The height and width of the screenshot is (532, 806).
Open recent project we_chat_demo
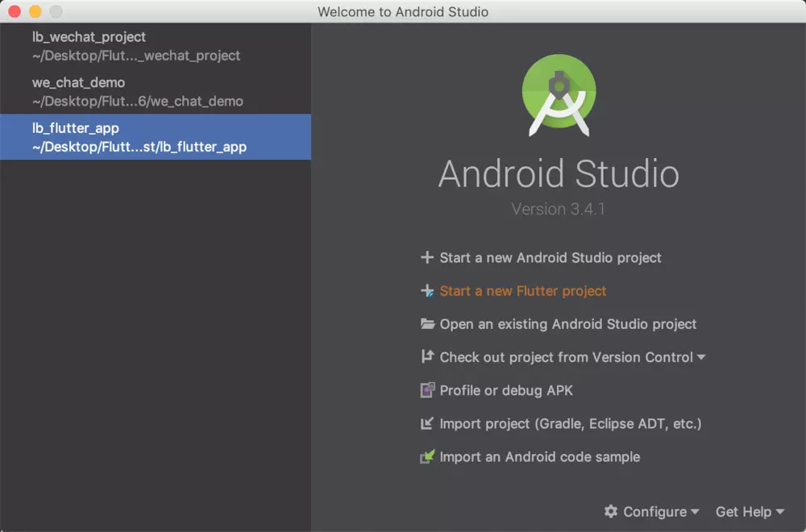click(156, 92)
